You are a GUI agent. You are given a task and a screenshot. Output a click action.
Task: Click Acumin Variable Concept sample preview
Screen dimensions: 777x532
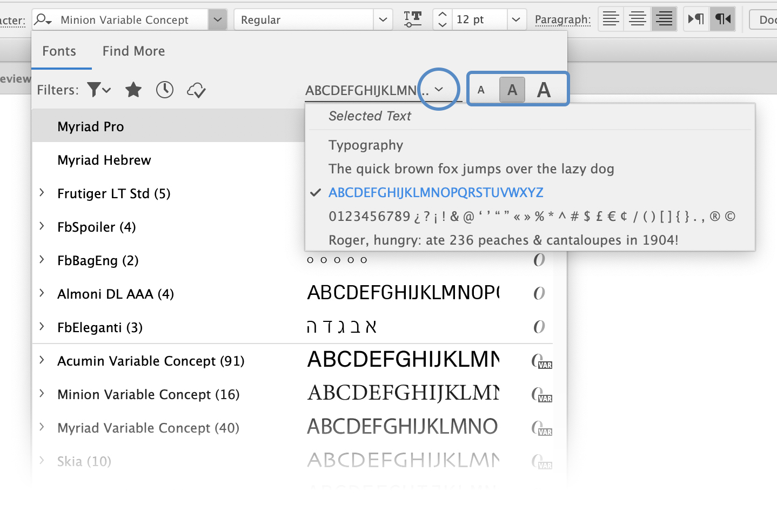click(x=404, y=360)
